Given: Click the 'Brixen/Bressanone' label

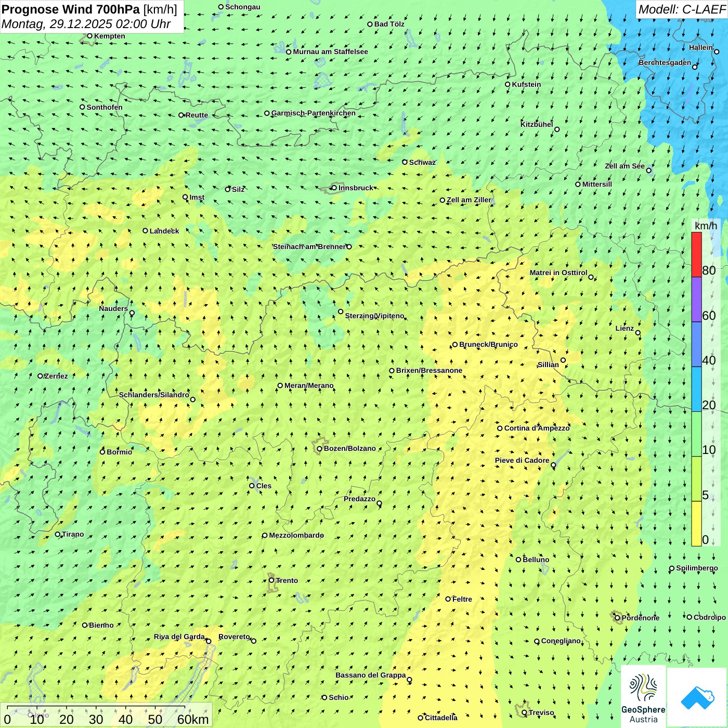Looking at the screenshot, I should (429, 370).
